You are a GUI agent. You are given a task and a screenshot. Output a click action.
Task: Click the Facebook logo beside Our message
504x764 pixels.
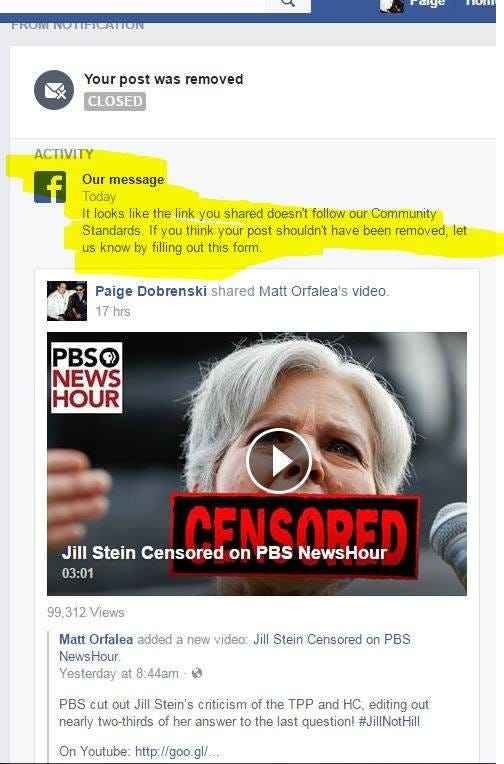click(x=50, y=187)
